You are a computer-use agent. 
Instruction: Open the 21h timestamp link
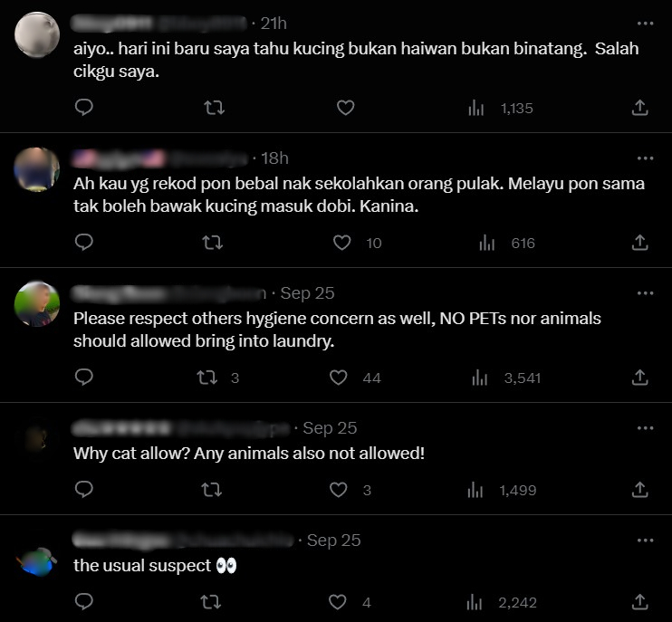coord(274,24)
